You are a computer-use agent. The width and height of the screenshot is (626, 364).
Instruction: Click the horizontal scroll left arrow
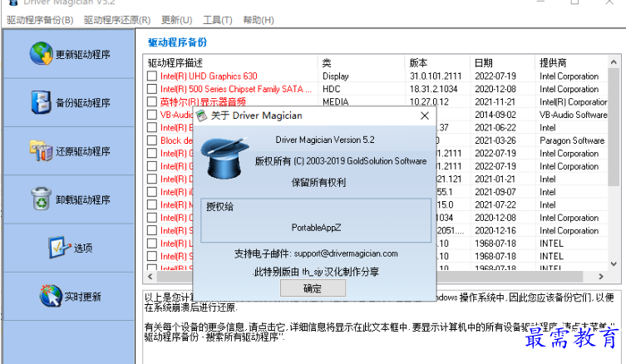(150, 276)
